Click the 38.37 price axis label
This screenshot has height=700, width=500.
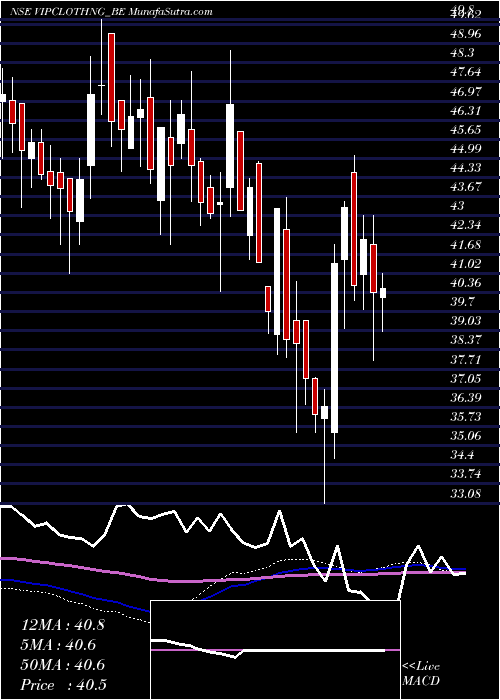[x=466, y=340]
